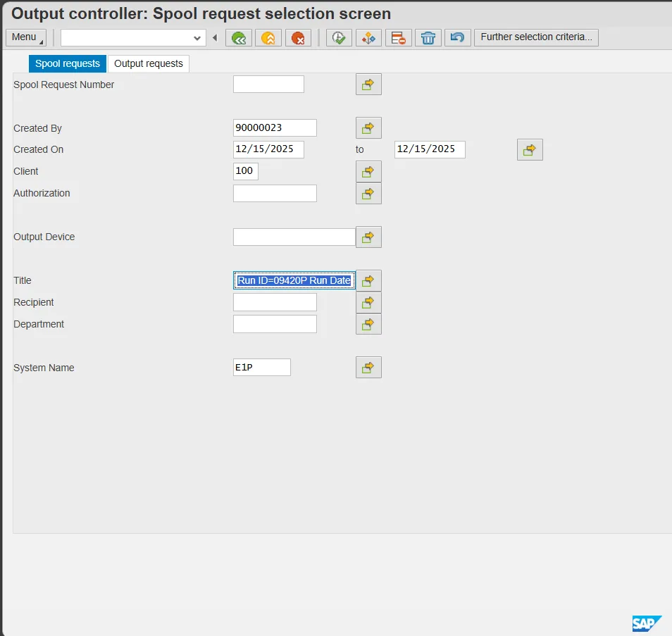Click the Get Variant icon
This screenshot has height=636, width=672.
(x=368, y=38)
